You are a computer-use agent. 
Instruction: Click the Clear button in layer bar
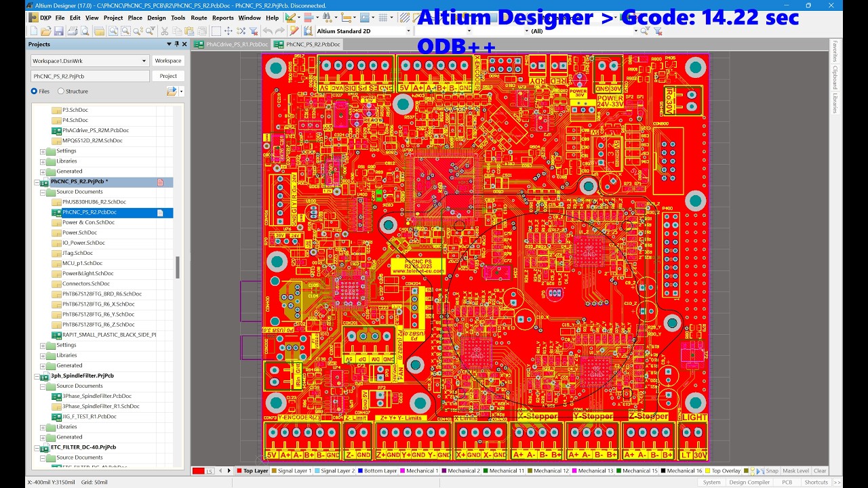point(820,470)
